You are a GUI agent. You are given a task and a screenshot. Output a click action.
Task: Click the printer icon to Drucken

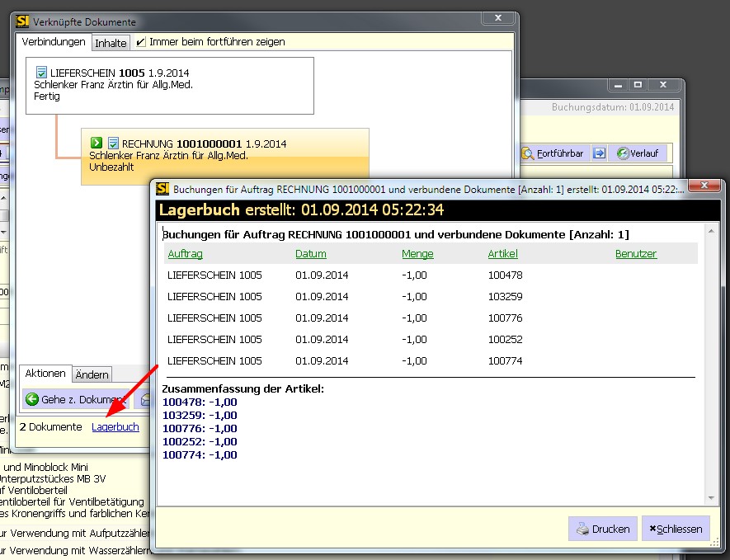click(583, 529)
